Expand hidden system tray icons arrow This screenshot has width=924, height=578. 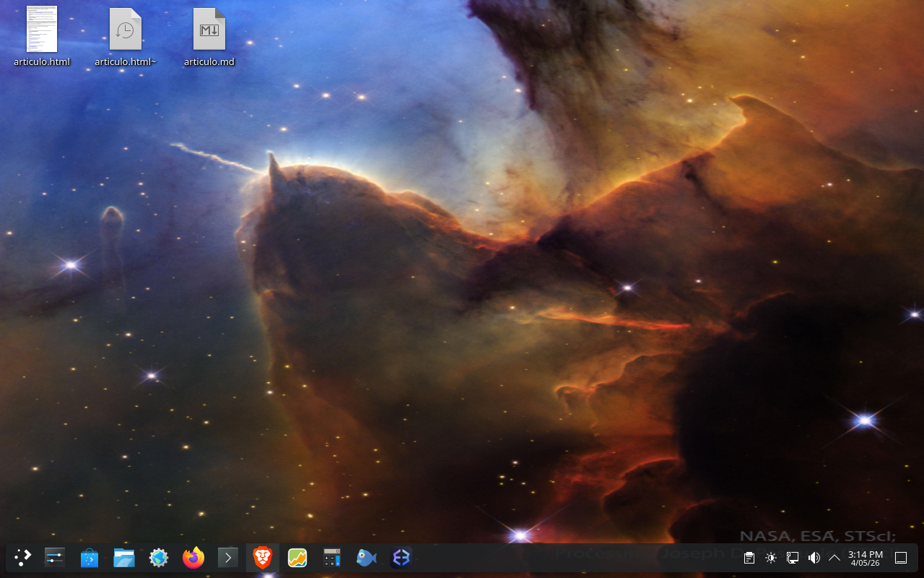834,558
